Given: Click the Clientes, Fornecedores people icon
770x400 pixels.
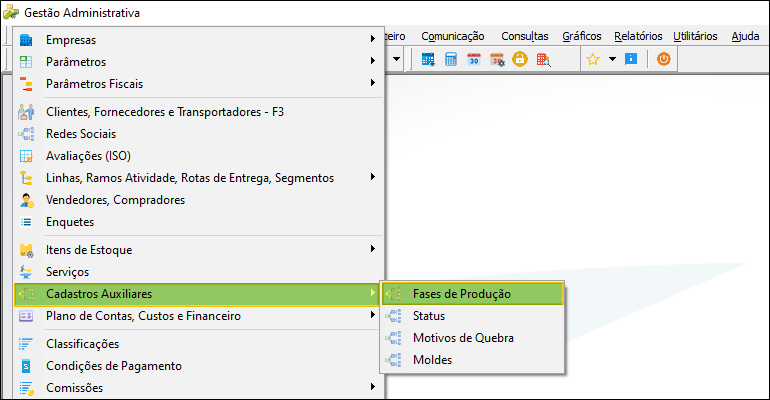Looking at the screenshot, I should 26,112.
